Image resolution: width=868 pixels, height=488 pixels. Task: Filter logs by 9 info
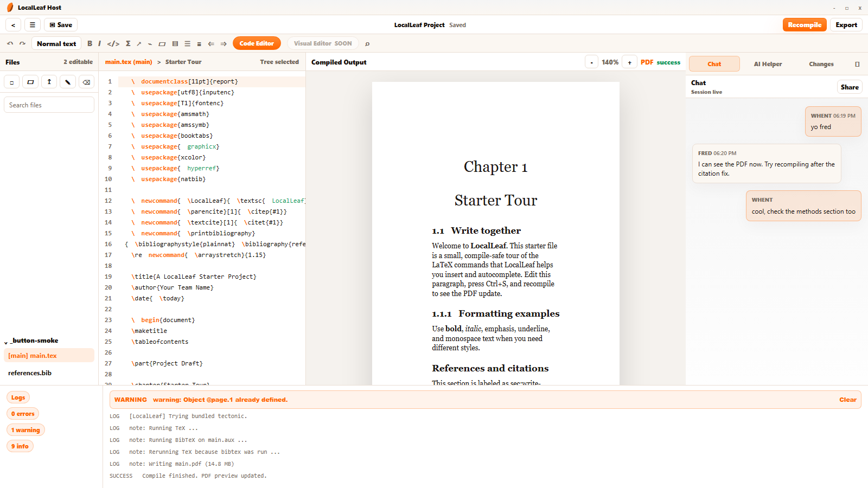pyautogui.click(x=20, y=446)
